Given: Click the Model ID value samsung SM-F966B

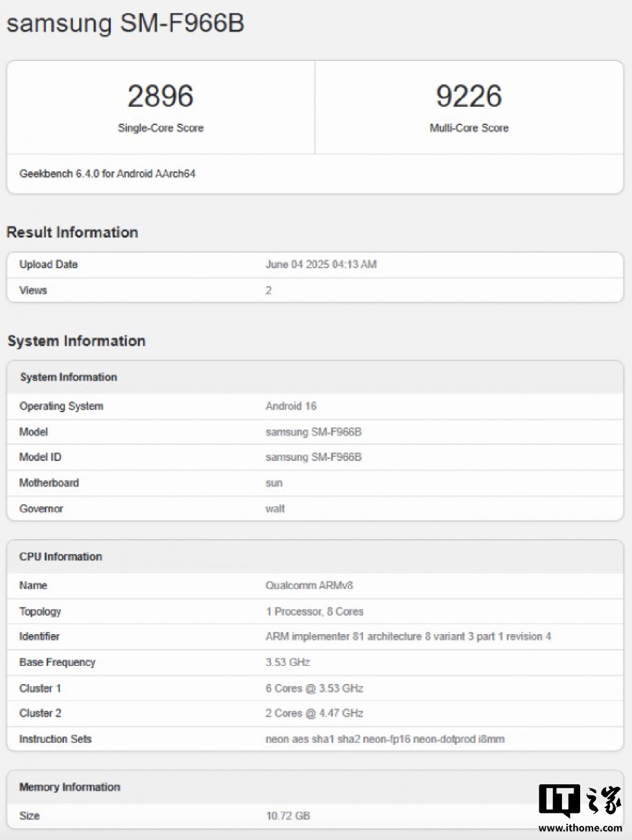Looking at the screenshot, I should (x=313, y=457).
